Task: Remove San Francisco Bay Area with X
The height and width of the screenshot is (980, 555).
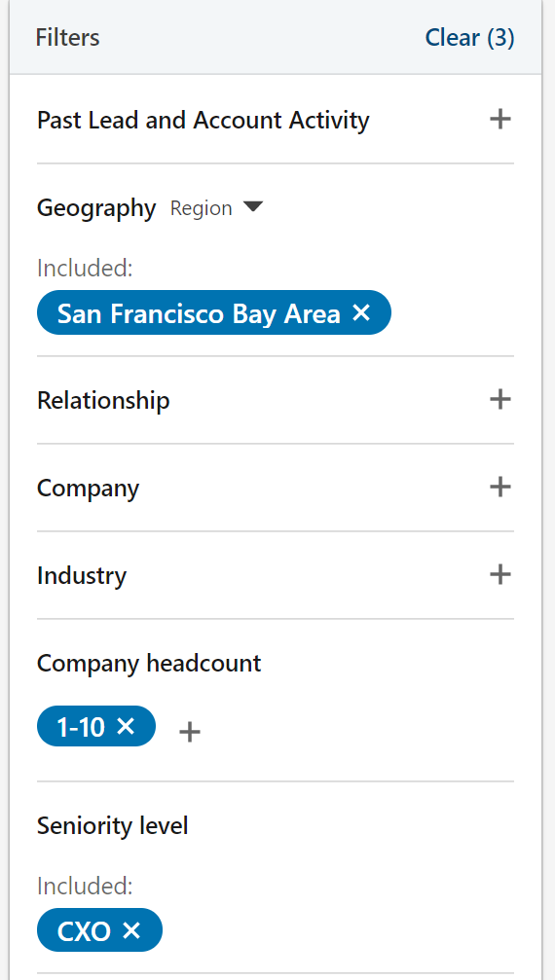Action: tap(361, 312)
